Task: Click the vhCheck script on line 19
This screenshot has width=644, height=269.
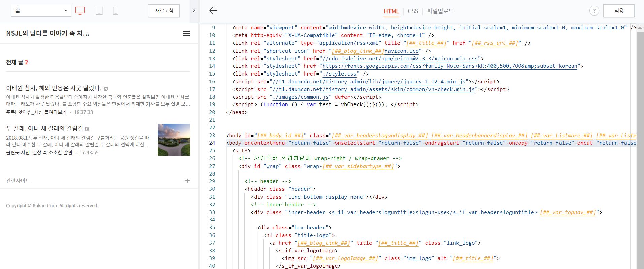Action: 325,104
